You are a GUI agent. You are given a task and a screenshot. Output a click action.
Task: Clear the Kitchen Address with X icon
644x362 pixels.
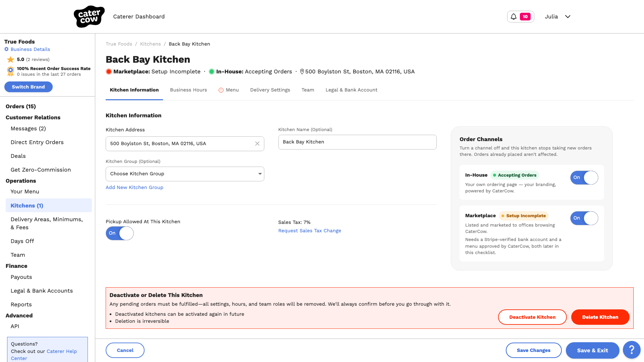coord(257,143)
